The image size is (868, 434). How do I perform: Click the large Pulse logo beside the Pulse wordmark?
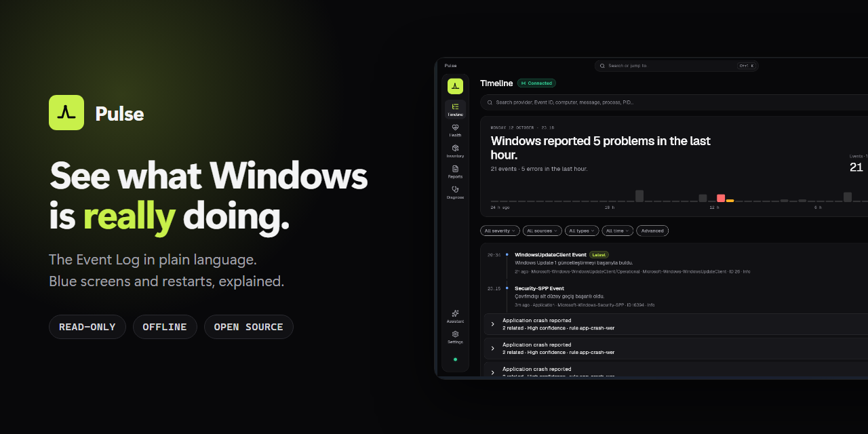click(x=66, y=113)
